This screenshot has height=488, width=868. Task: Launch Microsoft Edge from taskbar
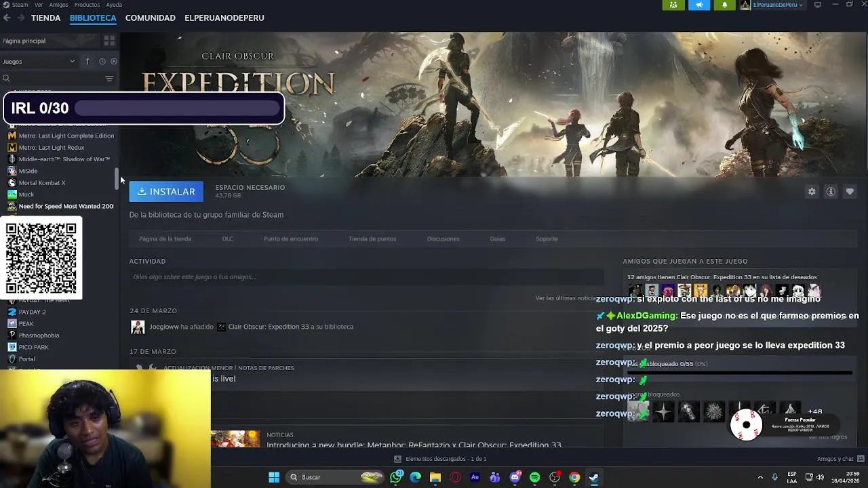pyautogui.click(x=416, y=477)
